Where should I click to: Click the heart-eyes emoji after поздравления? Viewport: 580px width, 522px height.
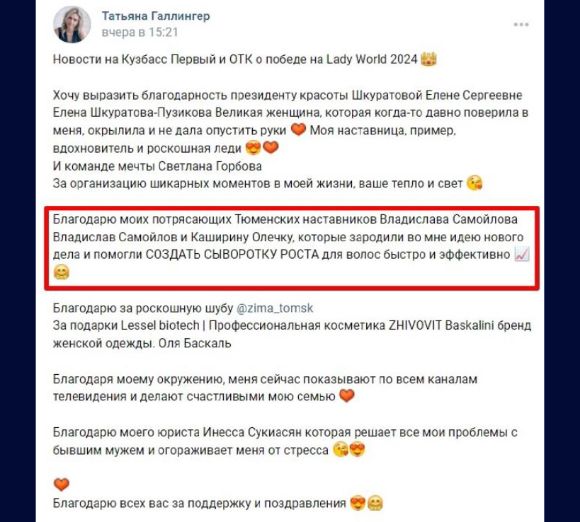pos(357,503)
